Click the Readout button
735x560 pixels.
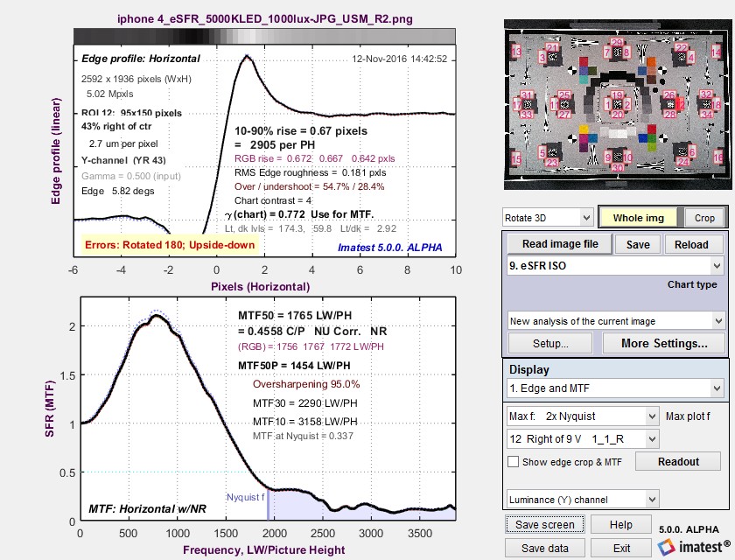pyautogui.click(x=678, y=462)
